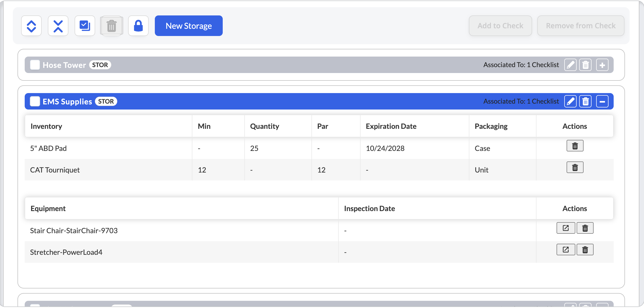Click the New Storage button
This screenshot has height=308, width=644.
coord(189,26)
